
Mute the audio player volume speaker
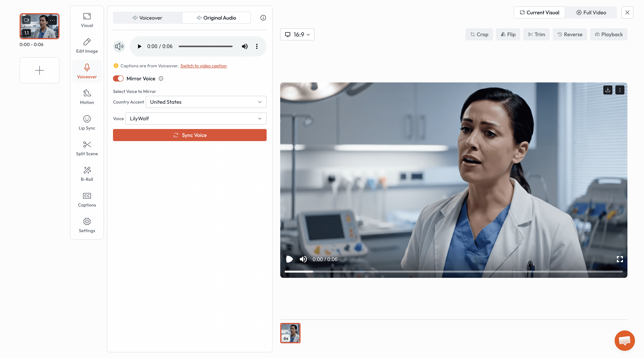point(244,46)
